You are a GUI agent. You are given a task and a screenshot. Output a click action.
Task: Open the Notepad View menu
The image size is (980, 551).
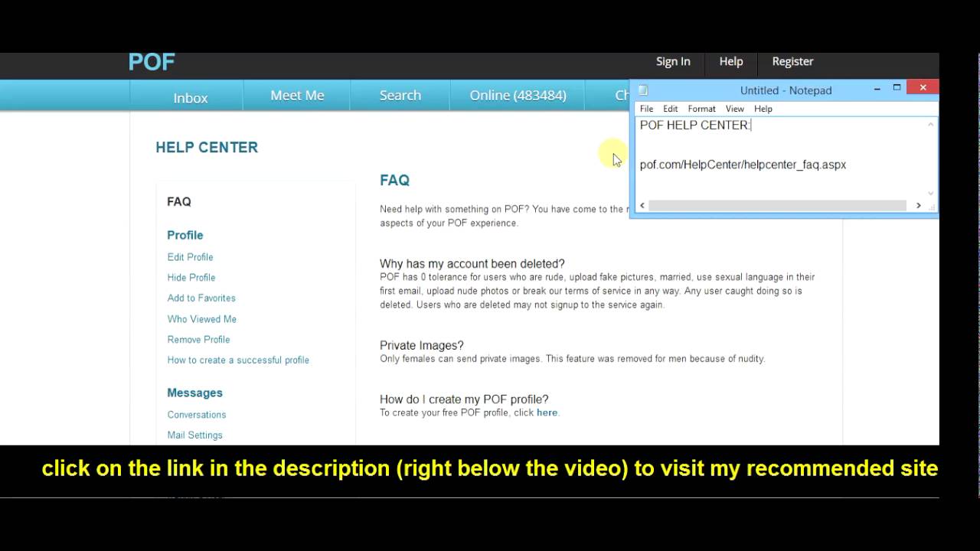tap(735, 109)
